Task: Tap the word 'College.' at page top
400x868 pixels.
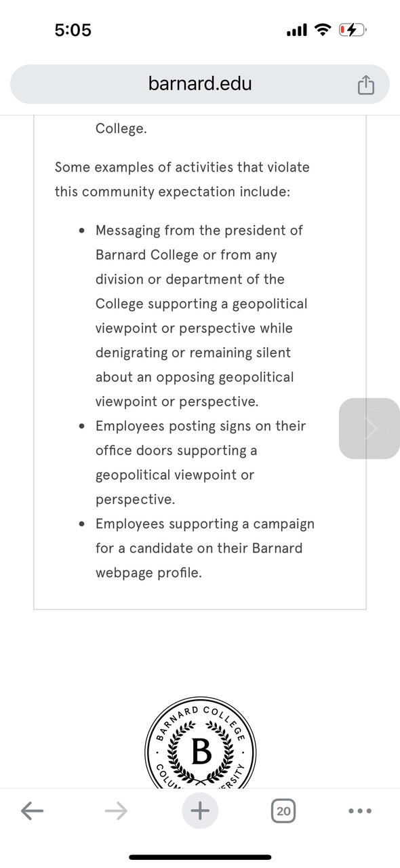Action: point(121,128)
